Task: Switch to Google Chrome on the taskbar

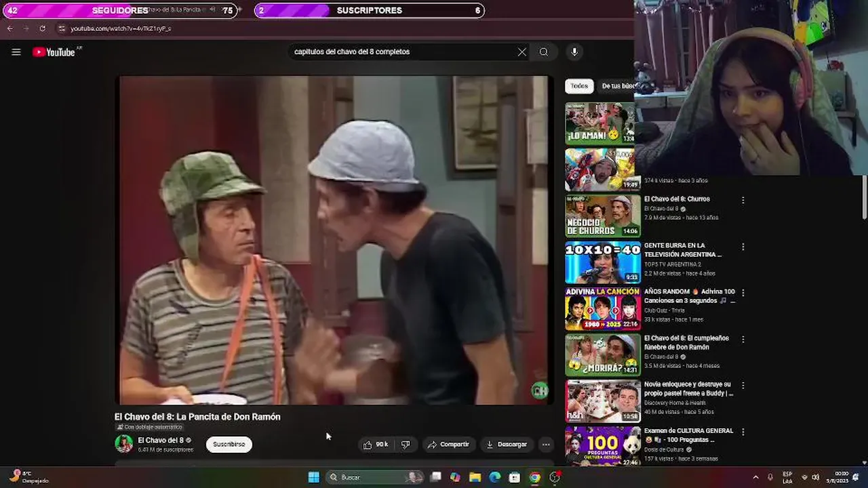Action: (535, 477)
